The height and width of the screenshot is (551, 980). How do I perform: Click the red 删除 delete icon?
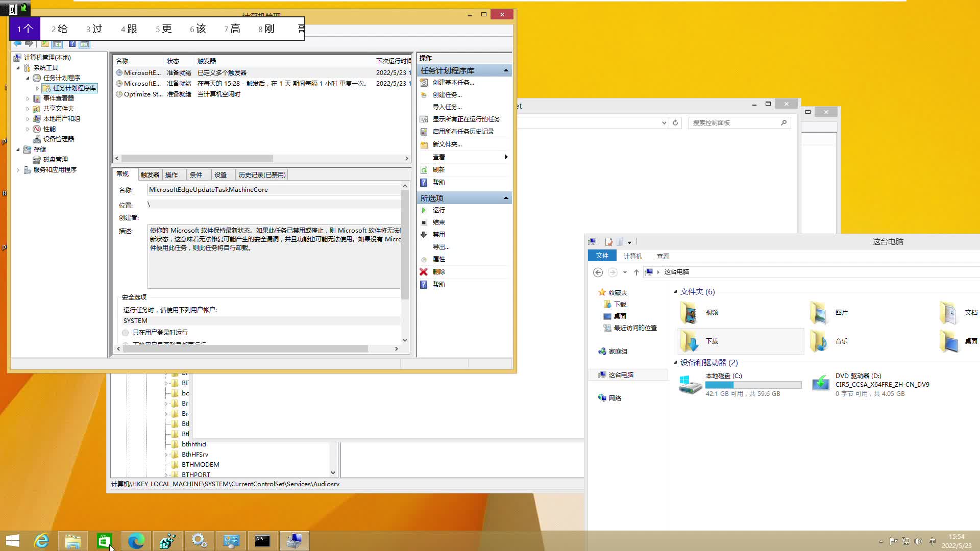(x=424, y=271)
